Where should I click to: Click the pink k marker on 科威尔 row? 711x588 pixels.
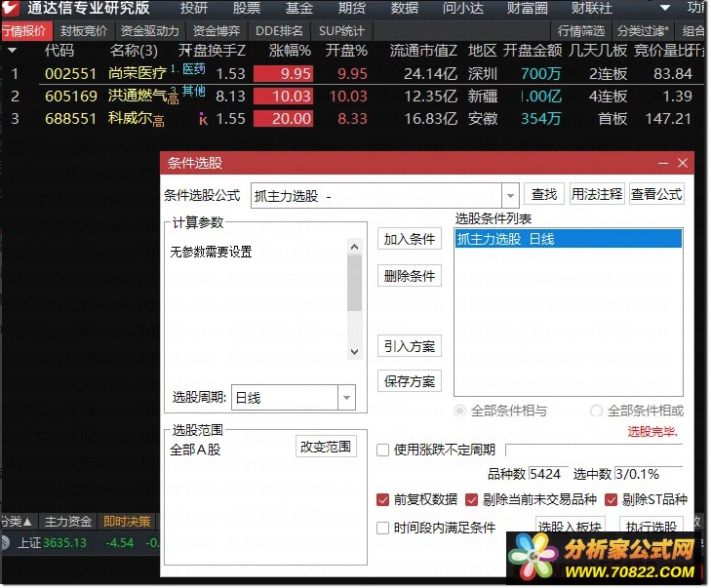(x=203, y=119)
